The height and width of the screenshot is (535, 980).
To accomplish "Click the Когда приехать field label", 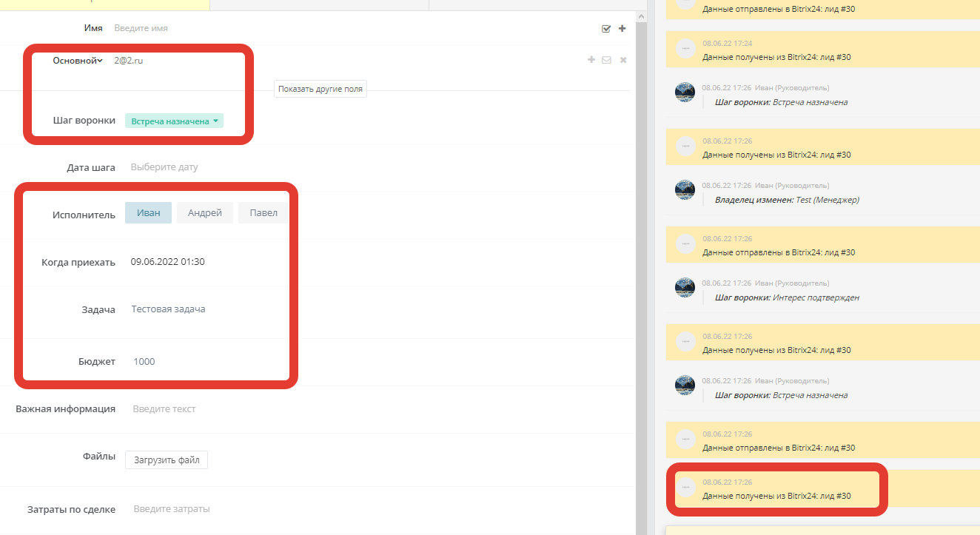I will click(x=78, y=262).
